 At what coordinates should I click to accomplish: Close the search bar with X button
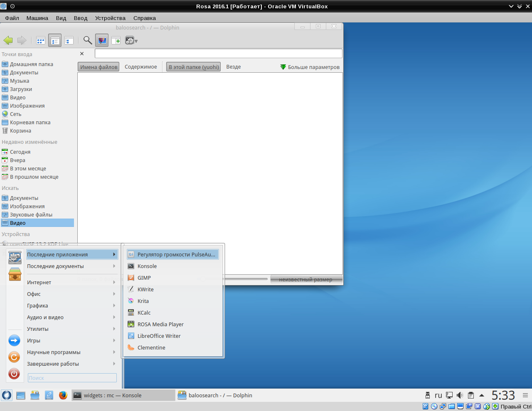(x=82, y=54)
